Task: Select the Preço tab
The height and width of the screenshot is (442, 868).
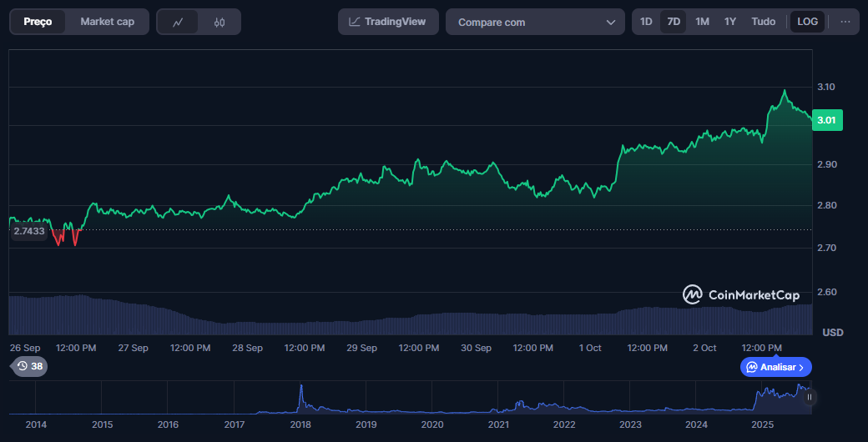Action: coord(38,22)
